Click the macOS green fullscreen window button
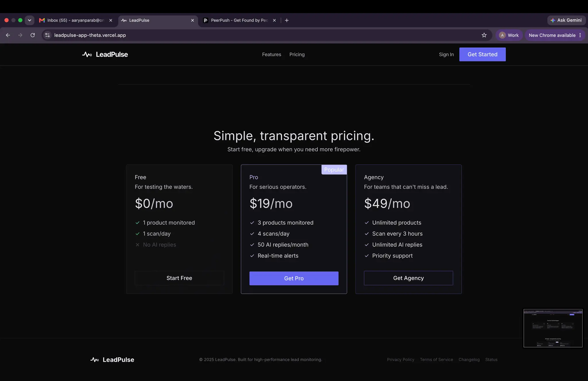Viewport: 588px width, 381px height. click(20, 20)
